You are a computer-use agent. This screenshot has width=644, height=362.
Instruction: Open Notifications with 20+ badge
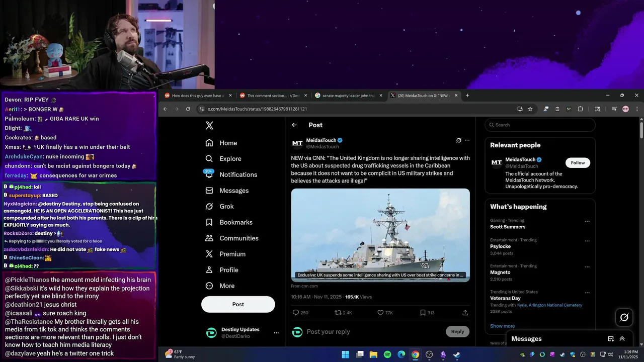[231, 174]
